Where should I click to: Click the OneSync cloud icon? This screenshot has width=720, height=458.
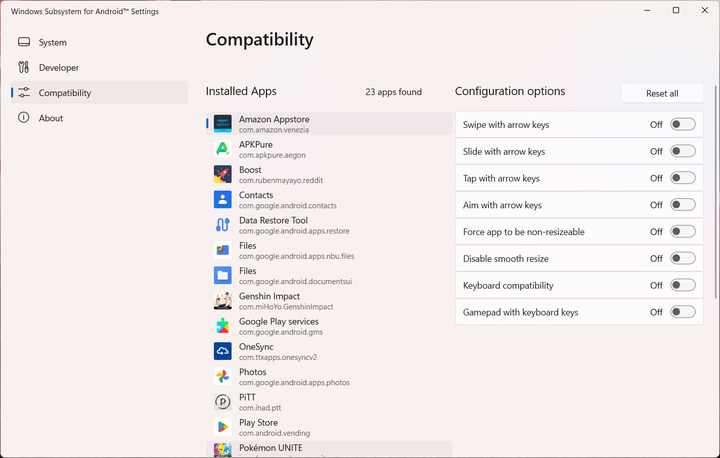(223, 351)
